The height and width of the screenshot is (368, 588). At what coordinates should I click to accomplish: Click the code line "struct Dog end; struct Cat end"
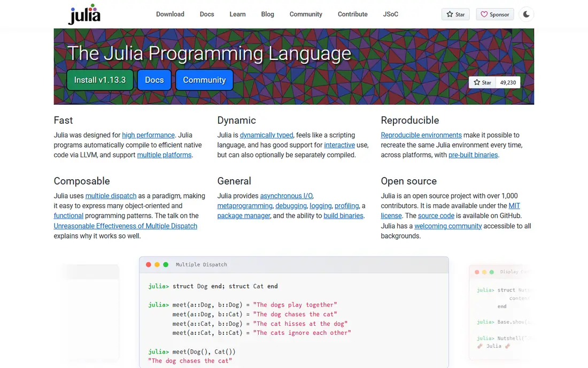click(x=225, y=286)
